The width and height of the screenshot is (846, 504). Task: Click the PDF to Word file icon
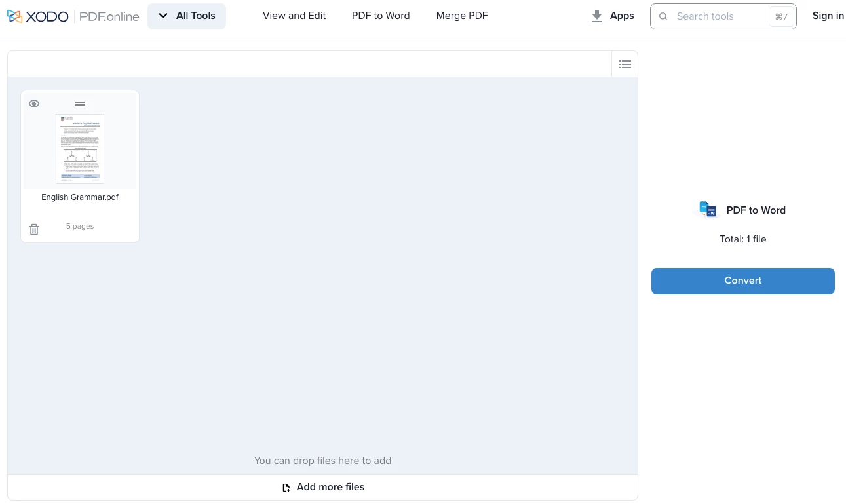(x=708, y=210)
